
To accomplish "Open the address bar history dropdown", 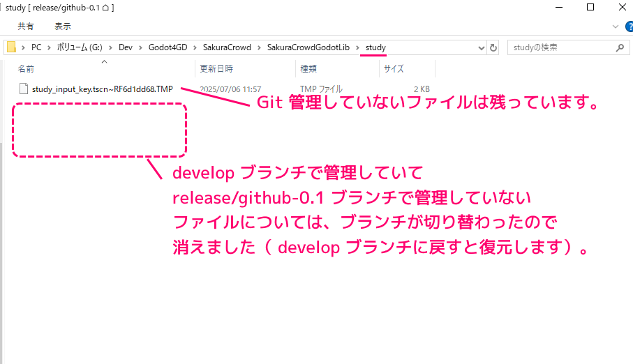I will (481, 47).
